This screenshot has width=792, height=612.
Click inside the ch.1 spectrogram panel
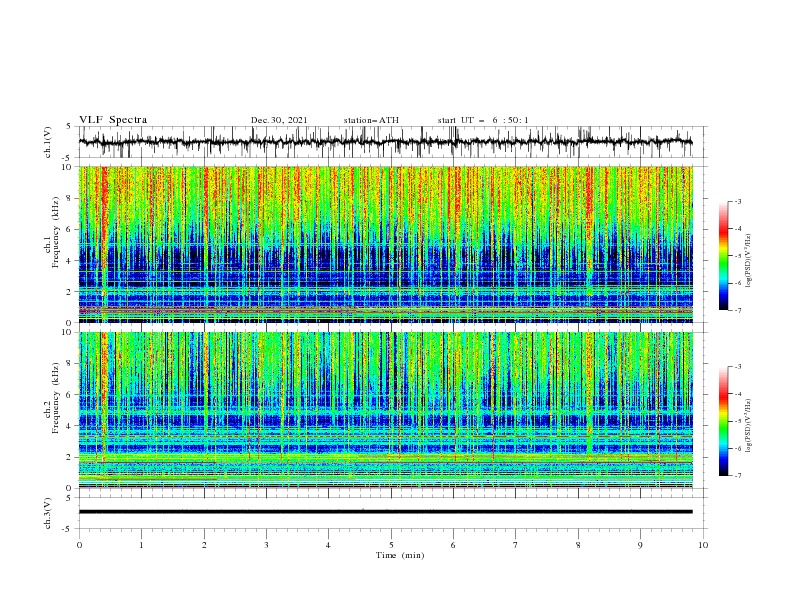click(386, 244)
